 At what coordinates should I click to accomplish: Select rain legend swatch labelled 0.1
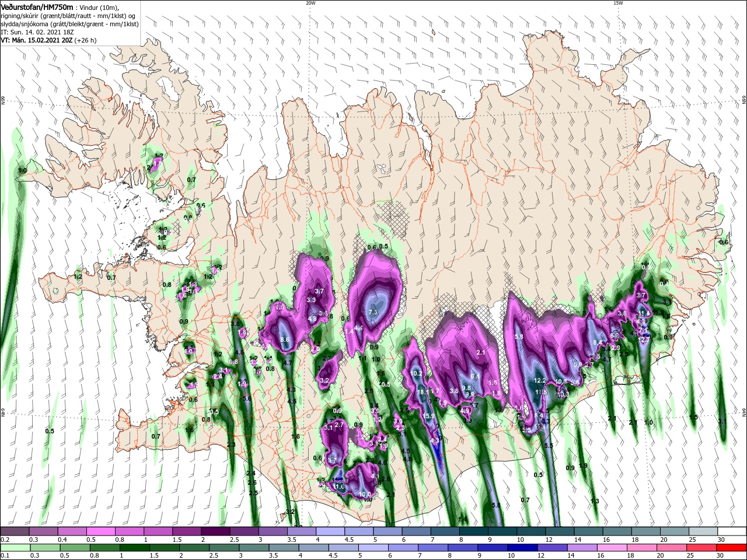point(15,548)
